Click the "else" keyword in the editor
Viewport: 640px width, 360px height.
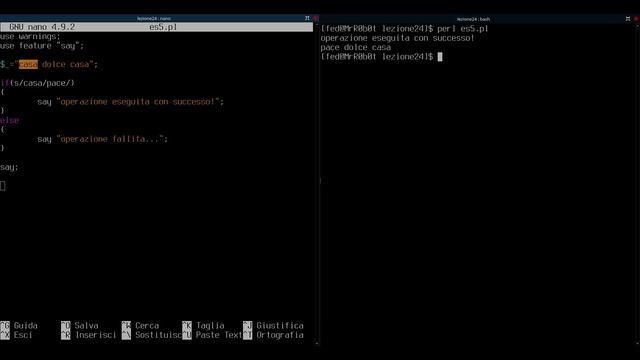9,120
